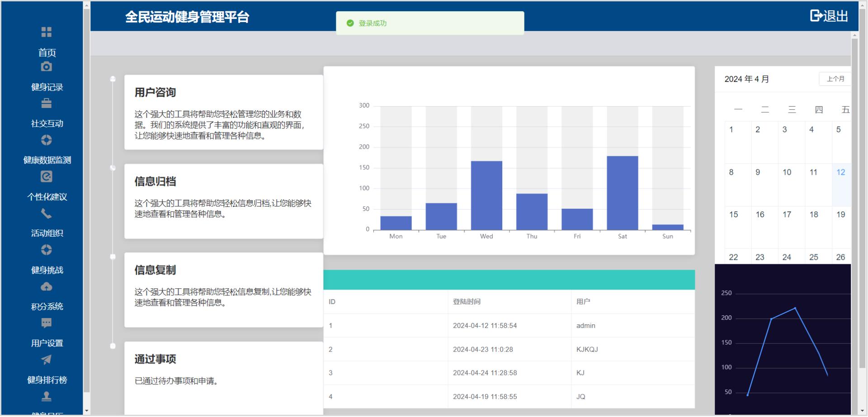Click the grid icon above 首页
Viewport: 868px width, 417px height.
click(47, 32)
